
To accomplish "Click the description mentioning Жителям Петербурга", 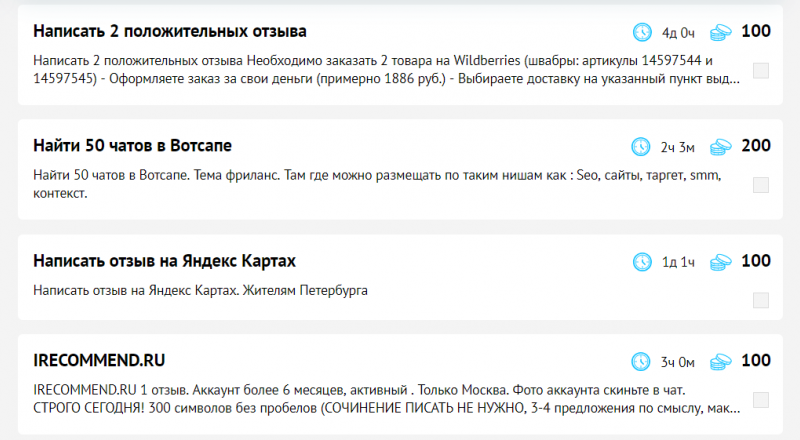I will [x=200, y=290].
